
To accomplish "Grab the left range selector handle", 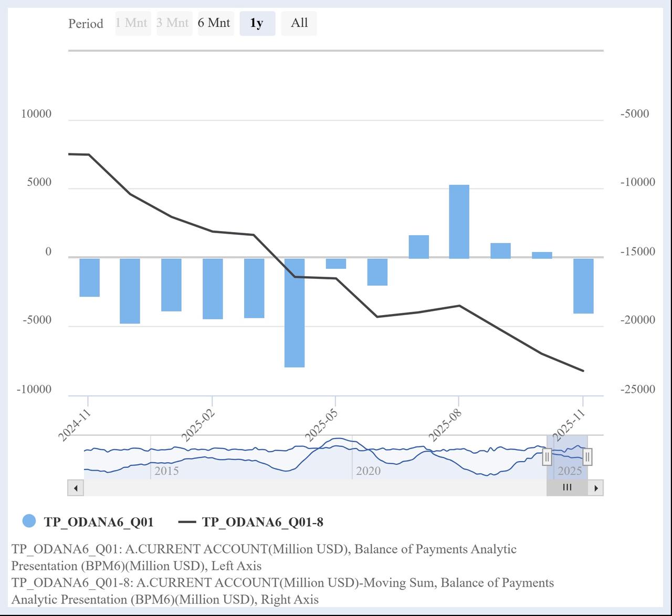I will coord(547,456).
